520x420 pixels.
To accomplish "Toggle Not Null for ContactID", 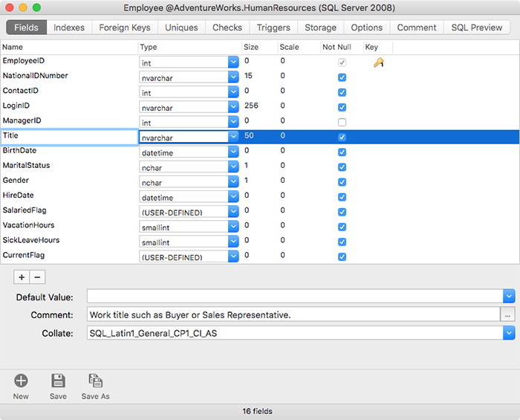I will (342, 92).
